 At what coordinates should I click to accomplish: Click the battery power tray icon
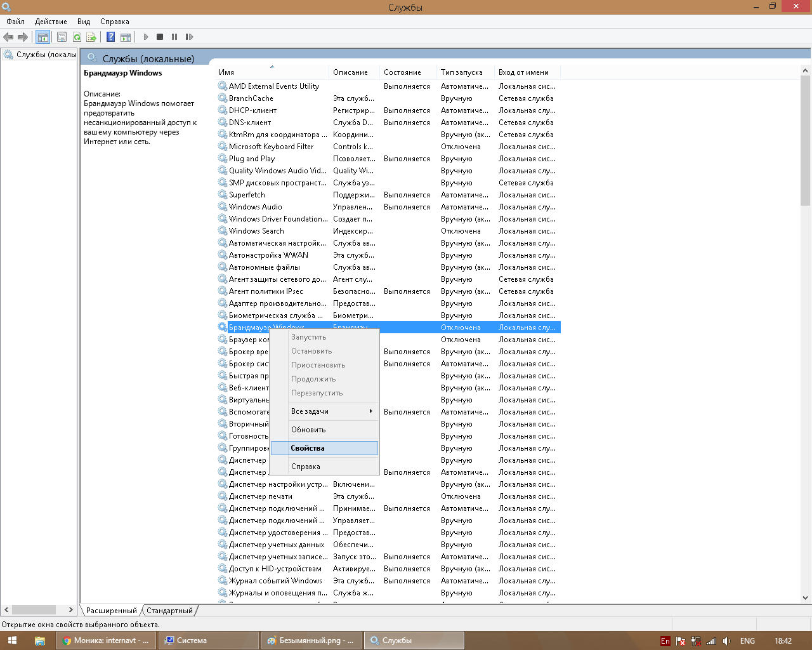tap(696, 641)
